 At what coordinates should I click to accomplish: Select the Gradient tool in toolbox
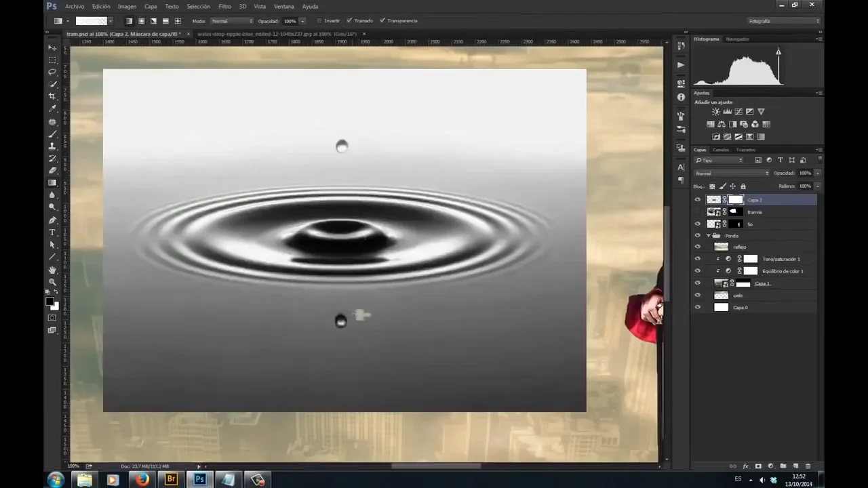point(52,183)
